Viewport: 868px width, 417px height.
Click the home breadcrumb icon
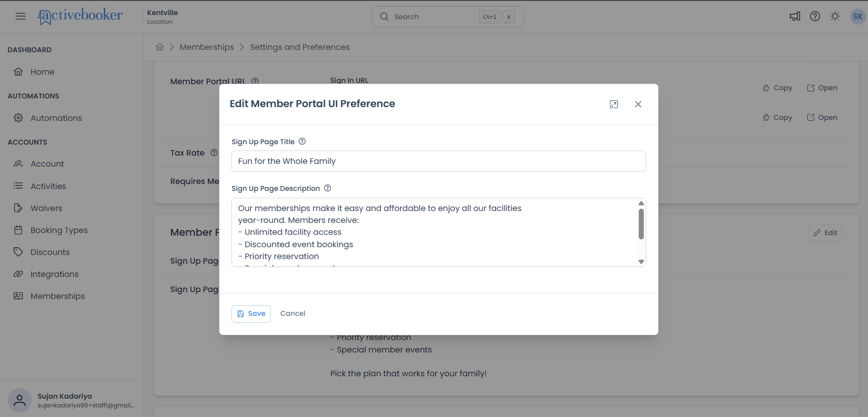160,47
